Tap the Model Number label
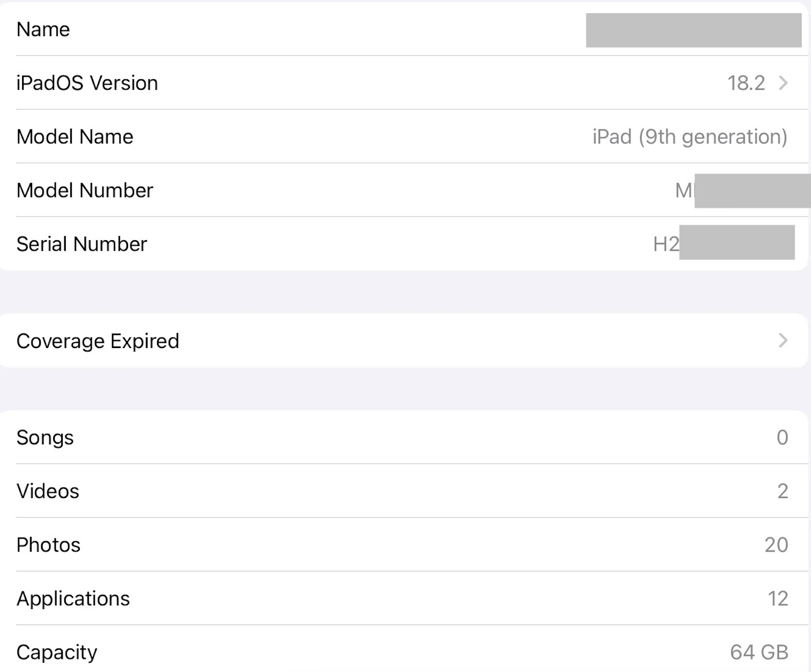Screen dimensions: 811x672 [x=85, y=191]
